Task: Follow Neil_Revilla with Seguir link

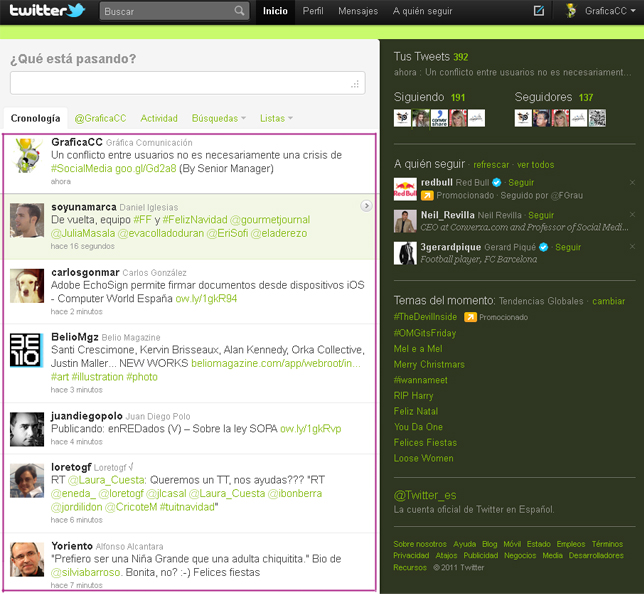Action: [541, 215]
